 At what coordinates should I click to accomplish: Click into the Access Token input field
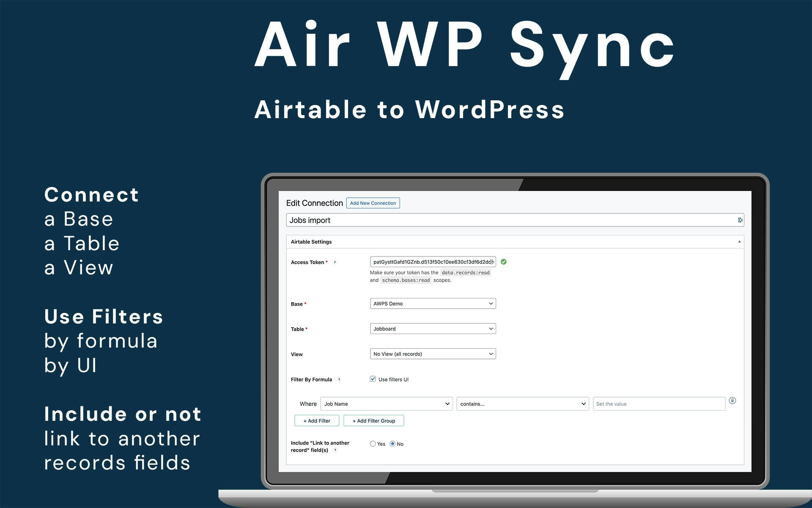pyautogui.click(x=433, y=262)
